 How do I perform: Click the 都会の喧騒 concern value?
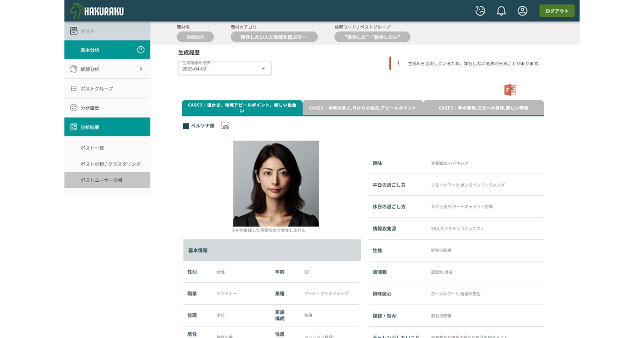441,316
